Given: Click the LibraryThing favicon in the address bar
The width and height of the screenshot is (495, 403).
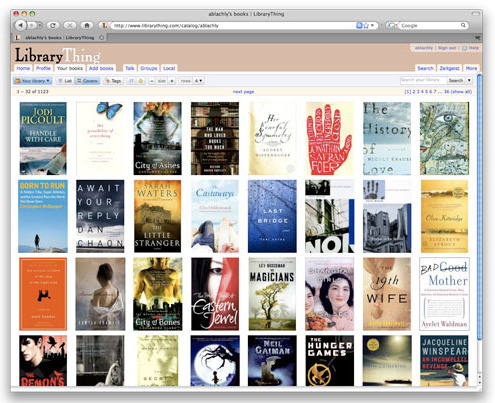Looking at the screenshot, I should [105, 25].
